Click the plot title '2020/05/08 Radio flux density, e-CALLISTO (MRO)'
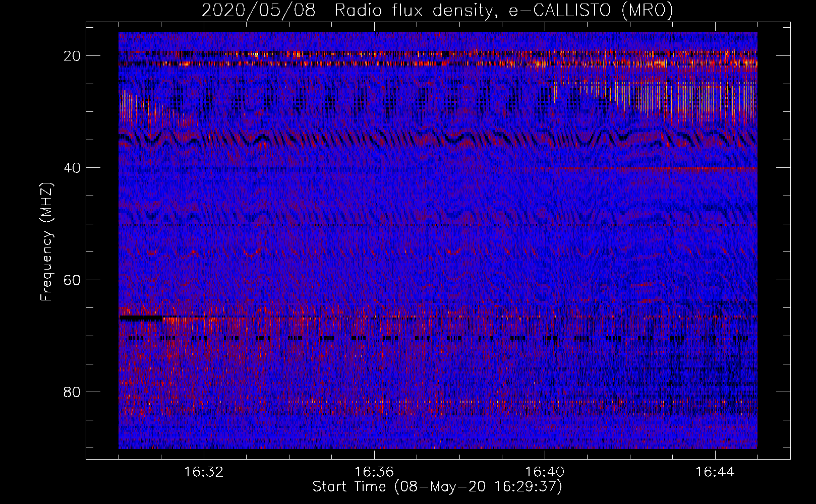 (x=437, y=10)
